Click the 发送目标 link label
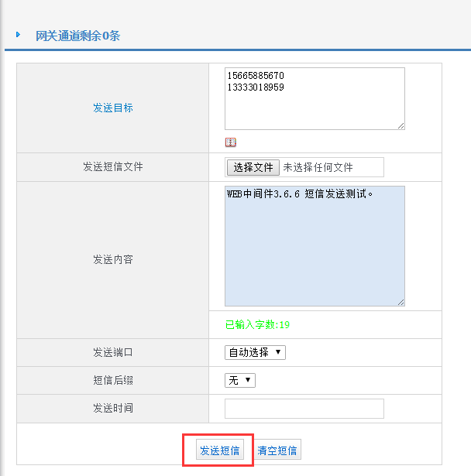Viewport: 471px width, 476px height. (x=113, y=108)
